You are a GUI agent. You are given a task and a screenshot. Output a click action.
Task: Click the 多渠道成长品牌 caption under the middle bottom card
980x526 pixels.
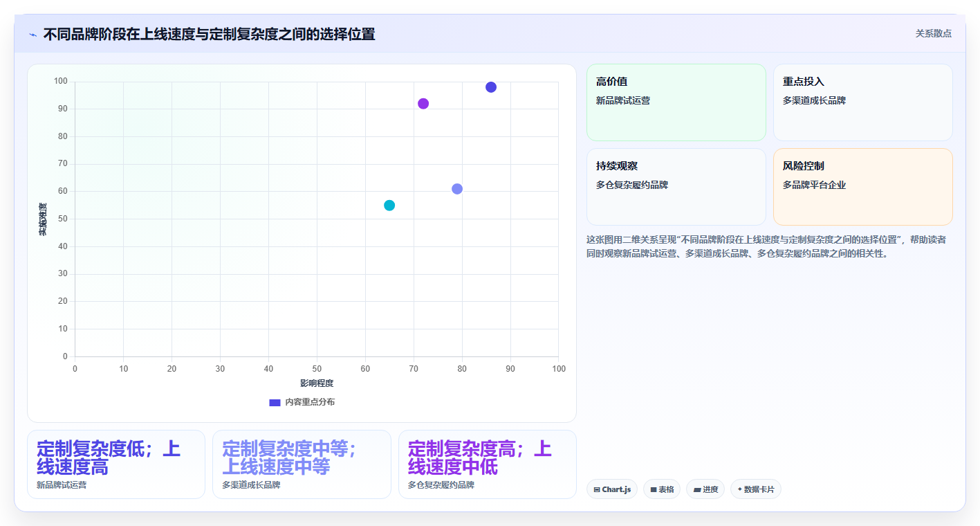coord(251,485)
